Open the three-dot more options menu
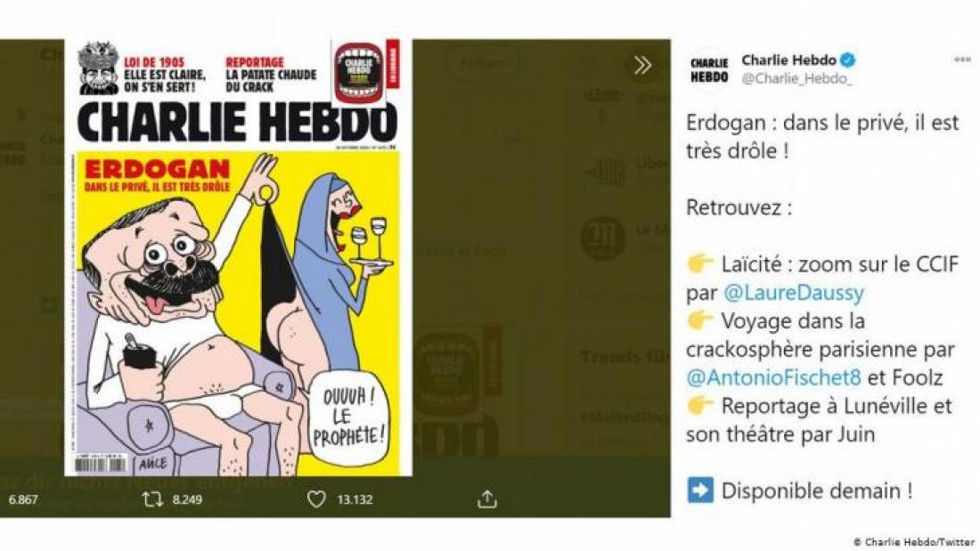Screen dimensions: 980x551 coord(962,60)
